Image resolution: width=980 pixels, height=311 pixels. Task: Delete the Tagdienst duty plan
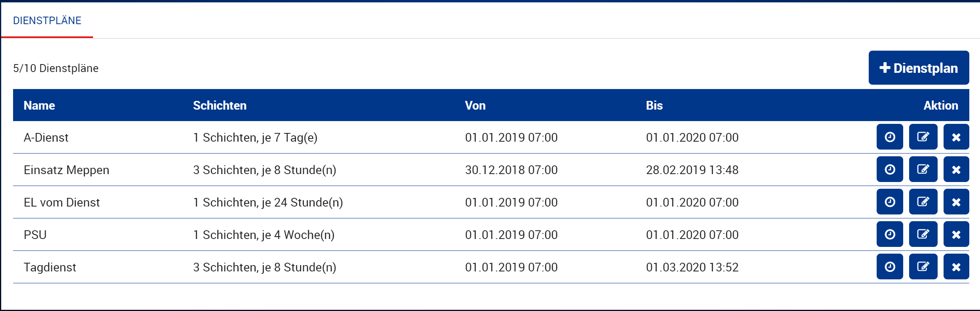(956, 267)
